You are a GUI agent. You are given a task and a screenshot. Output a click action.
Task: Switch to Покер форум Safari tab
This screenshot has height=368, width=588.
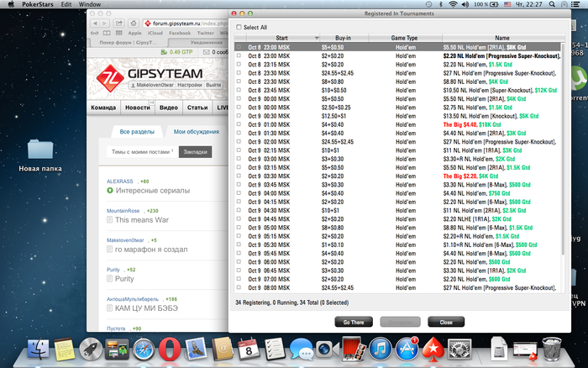point(128,42)
